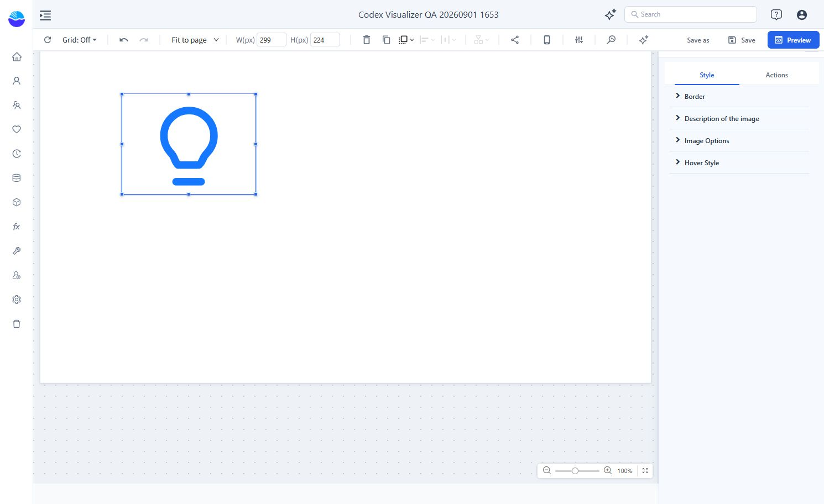Click the redo arrow icon
Image resolution: width=824 pixels, height=504 pixels.
[x=144, y=40]
